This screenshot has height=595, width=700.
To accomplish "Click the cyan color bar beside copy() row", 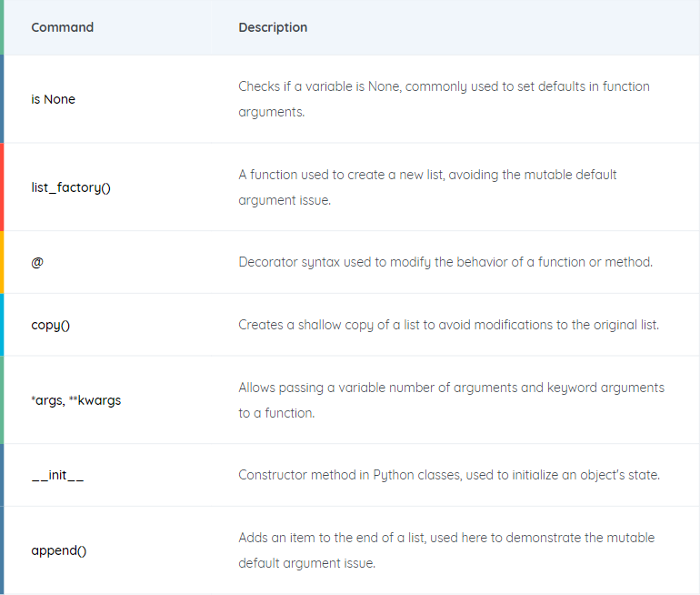I will click(x=2, y=325).
